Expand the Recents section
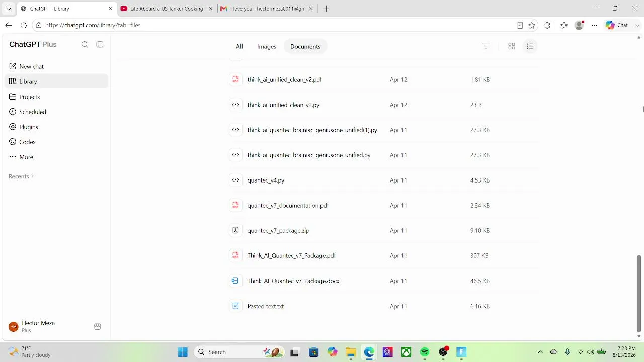Viewport: 644px width, 362px height. 21,176
